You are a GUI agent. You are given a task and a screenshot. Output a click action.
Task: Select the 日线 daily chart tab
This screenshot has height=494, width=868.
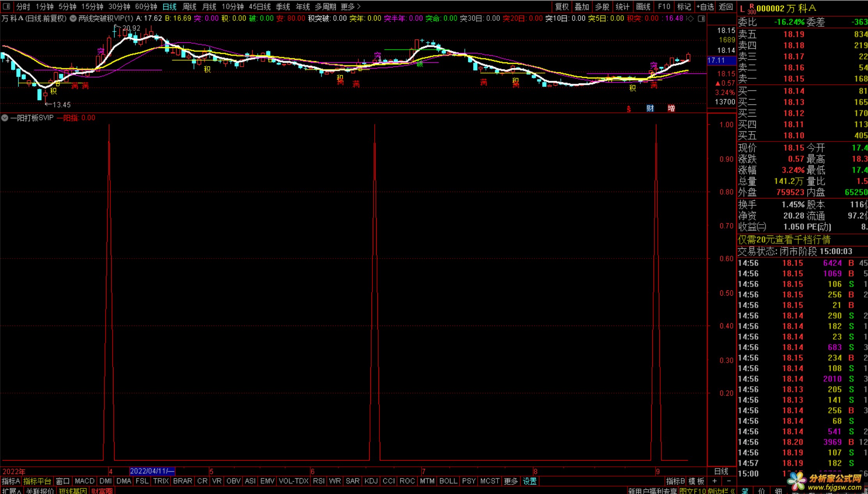click(169, 7)
